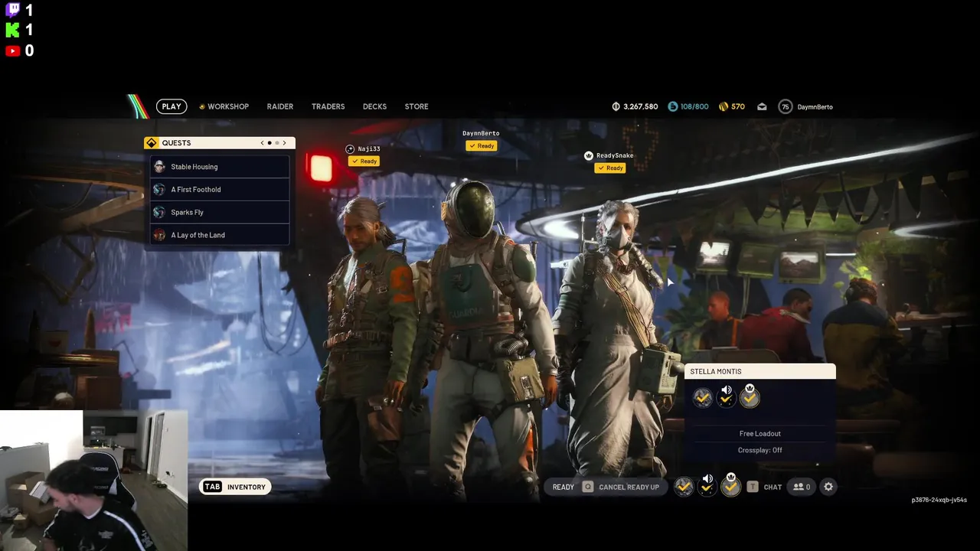The image size is (980, 551).
Task: Open the settings gear
Action: (828, 487)
